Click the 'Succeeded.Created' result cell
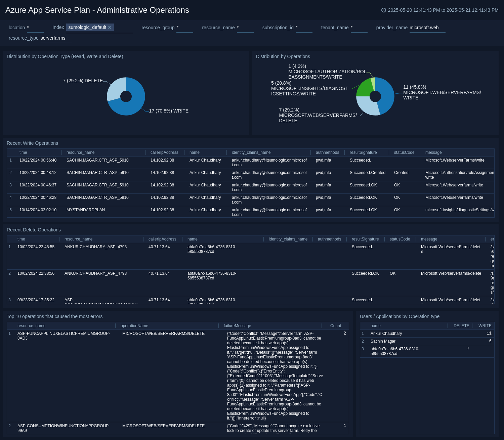The width and height of the screenshot is (504, 440). click(368, 173)
